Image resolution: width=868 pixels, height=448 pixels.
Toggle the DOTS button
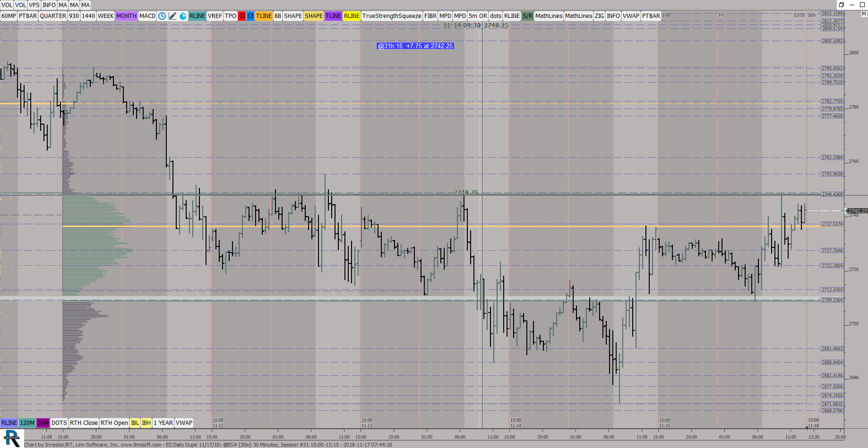[x=59, y=423]
